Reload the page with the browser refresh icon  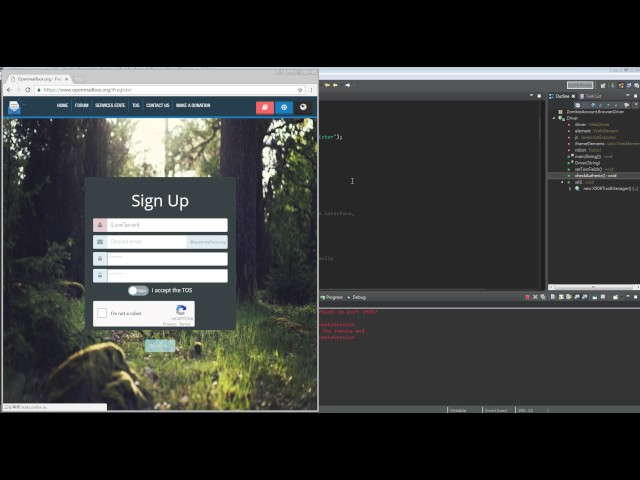coord(28,90)
